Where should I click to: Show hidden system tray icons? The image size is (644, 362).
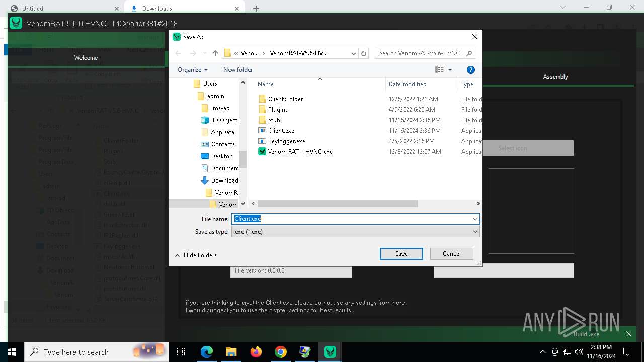542,352
